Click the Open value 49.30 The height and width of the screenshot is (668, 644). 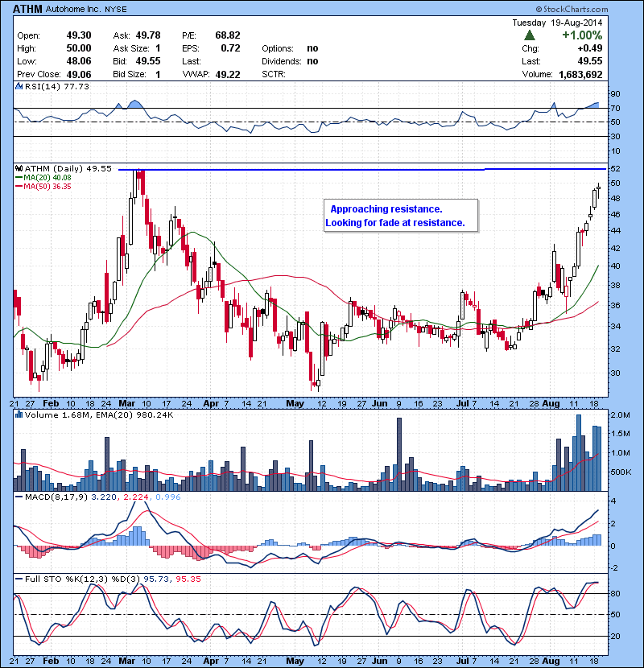pos(79,35)
